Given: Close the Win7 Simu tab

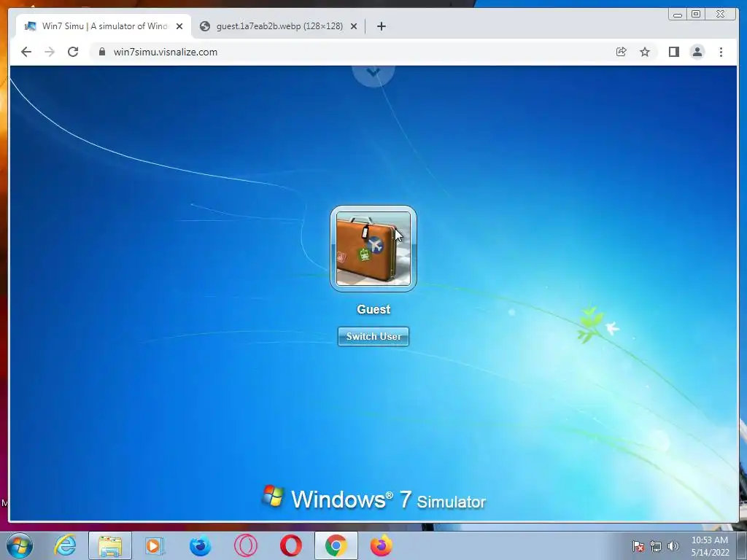Looking at the screenshot, I should [x=179, y=26].
